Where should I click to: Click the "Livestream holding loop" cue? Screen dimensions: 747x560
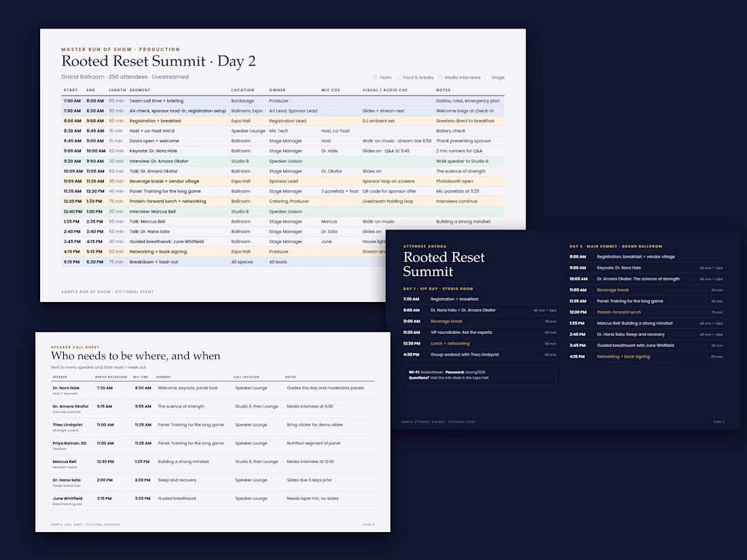[x=388, y=202]
